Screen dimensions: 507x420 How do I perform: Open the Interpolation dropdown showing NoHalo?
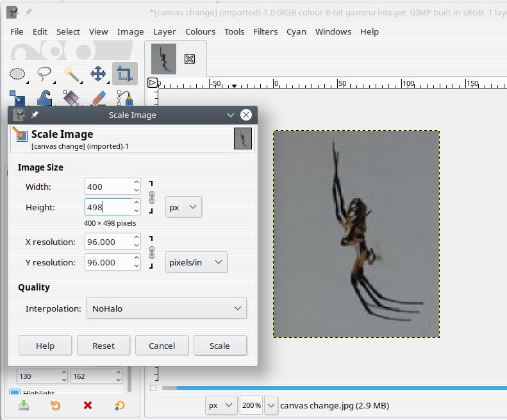[x=166, y=308]
